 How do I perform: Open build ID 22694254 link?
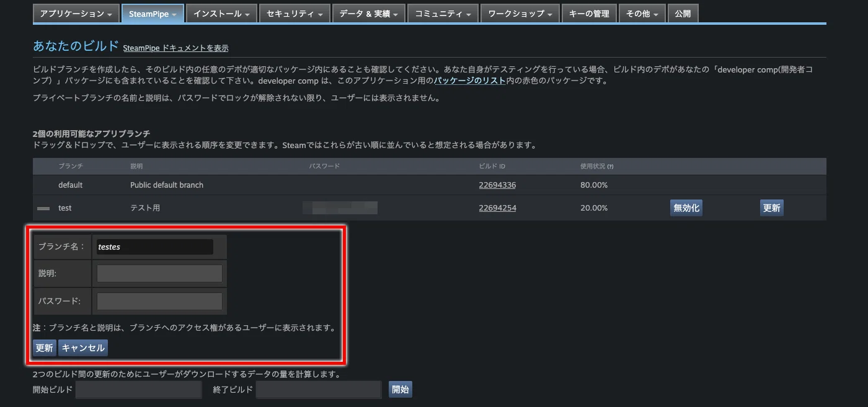click(x=497, y=208)
